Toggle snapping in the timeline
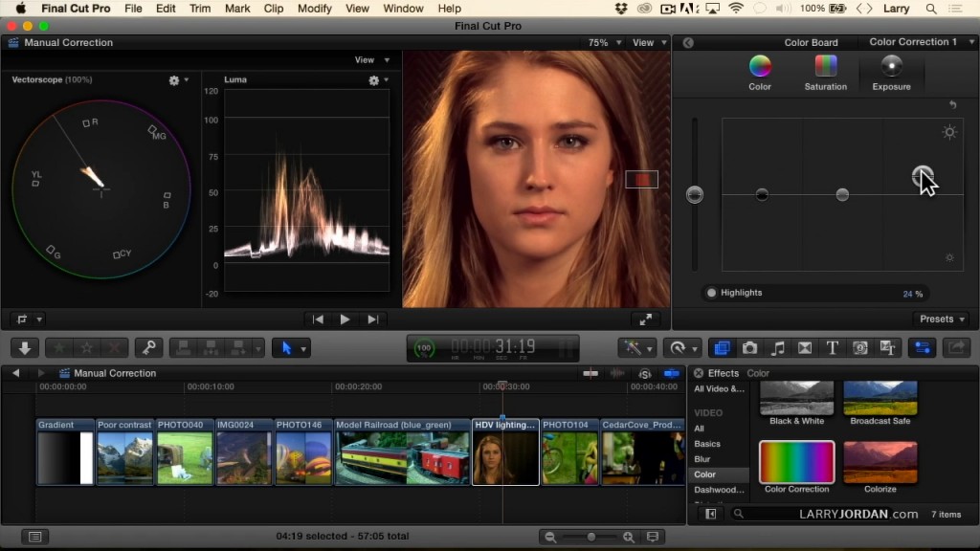The width and height of the screenshot is (980, 551). (672, 374)
